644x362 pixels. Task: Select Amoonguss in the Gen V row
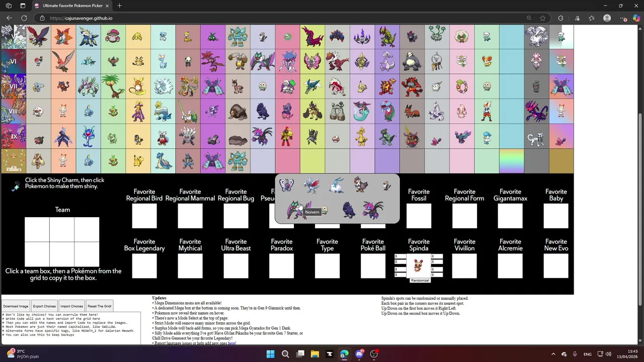point(113,37)
